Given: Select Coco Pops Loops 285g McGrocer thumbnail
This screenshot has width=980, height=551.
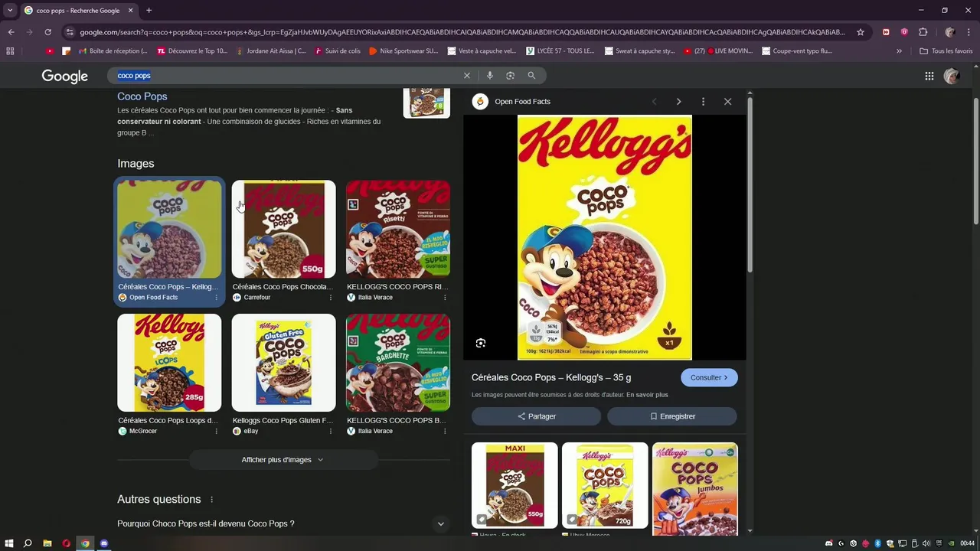Looking at the screenshot, I should (x=169, y=363).
